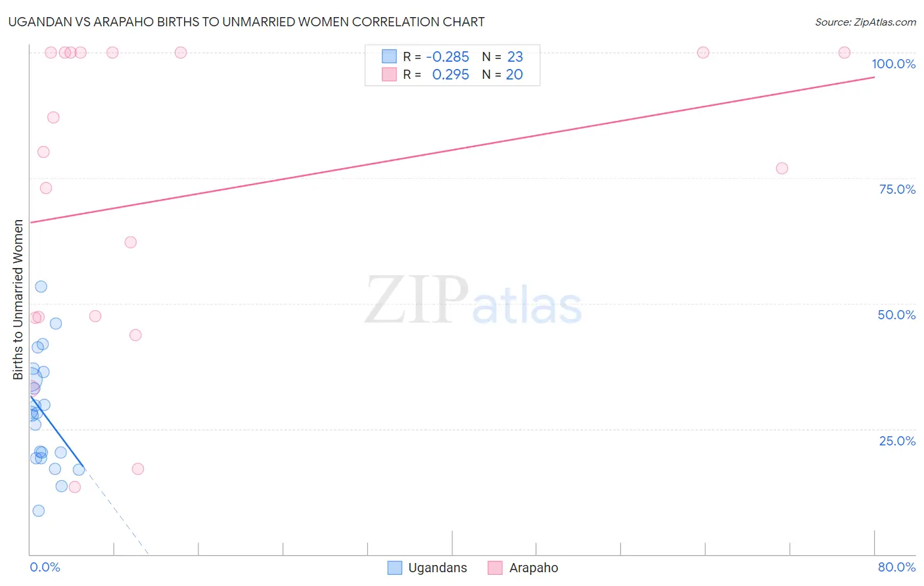
Task: Click the ZIPatlas watermark logo
Action: tap(473, 302)
